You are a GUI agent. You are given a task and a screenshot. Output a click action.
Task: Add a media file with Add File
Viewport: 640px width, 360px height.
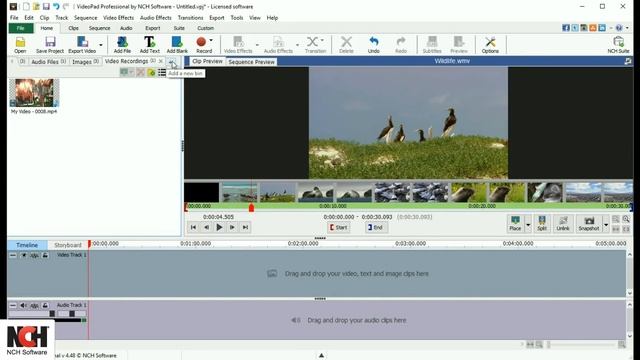[x=122, y=44]
